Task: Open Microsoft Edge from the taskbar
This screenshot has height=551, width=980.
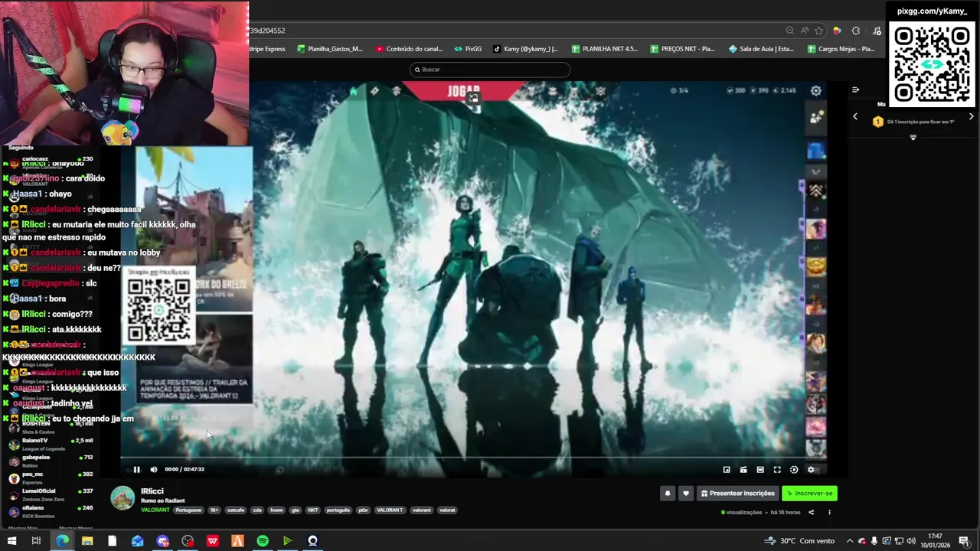Action: [x=62, y=541]
